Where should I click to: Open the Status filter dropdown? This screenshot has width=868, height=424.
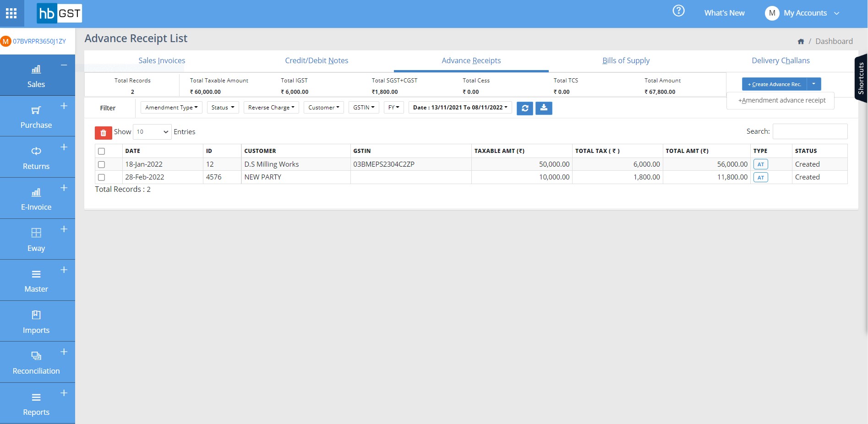(x=223, y=108)
